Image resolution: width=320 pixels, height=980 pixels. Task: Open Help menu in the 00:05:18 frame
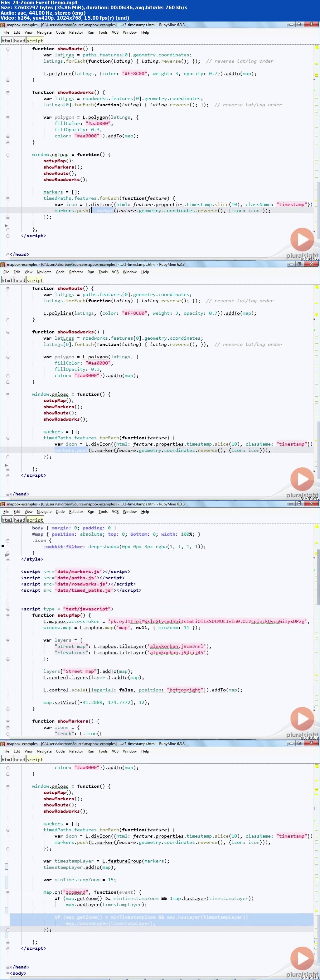pyautogui.click(x=145, y=751)
